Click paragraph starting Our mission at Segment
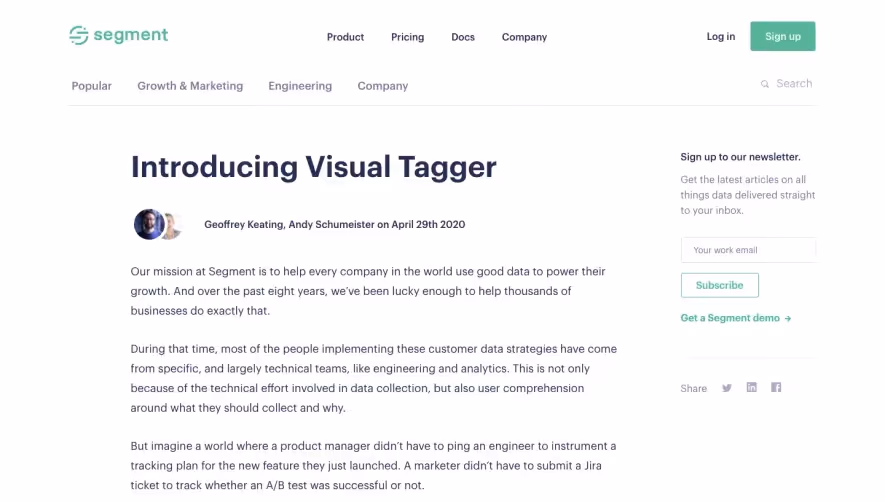The image size is (885, 502). pos(368,291)
